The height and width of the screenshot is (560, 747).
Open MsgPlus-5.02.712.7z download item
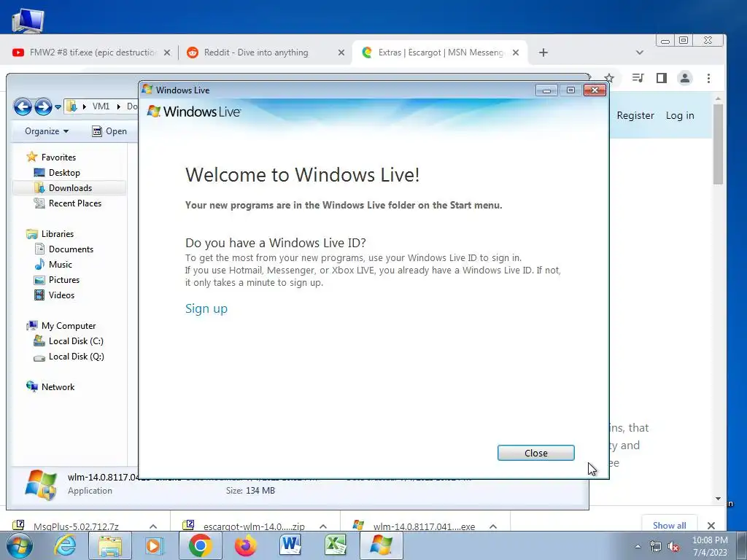[76, 526]
